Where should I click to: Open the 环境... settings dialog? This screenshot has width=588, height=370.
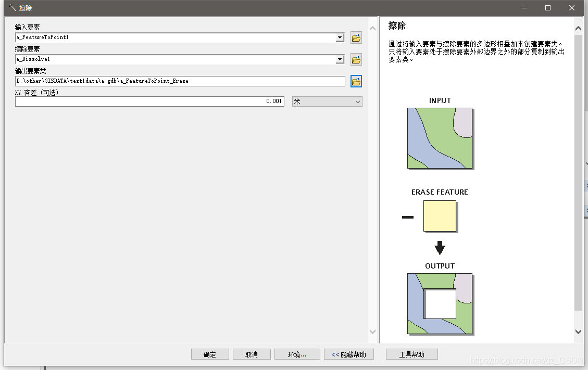coord(297,354)
